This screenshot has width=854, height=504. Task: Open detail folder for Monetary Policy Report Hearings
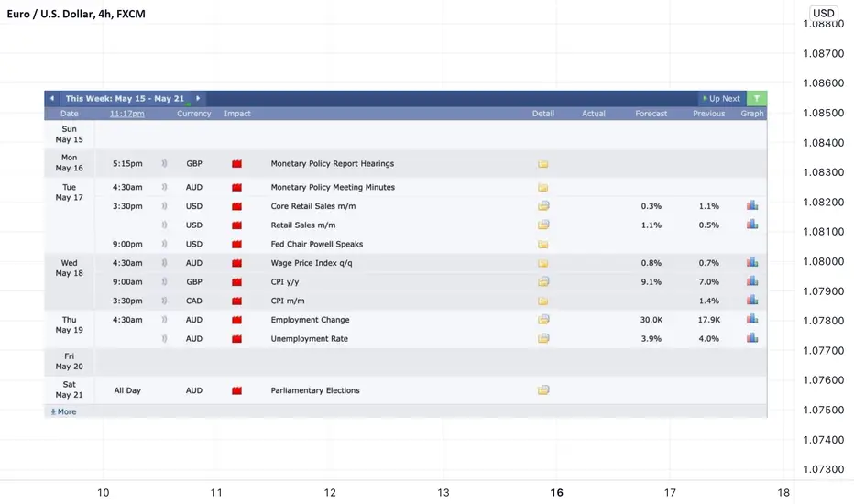pos(543,164)
